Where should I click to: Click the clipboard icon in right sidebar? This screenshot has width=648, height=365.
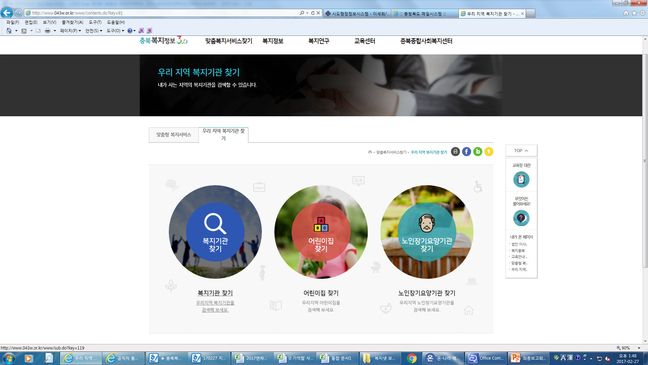pyautogui.click(x=521, y=179)
